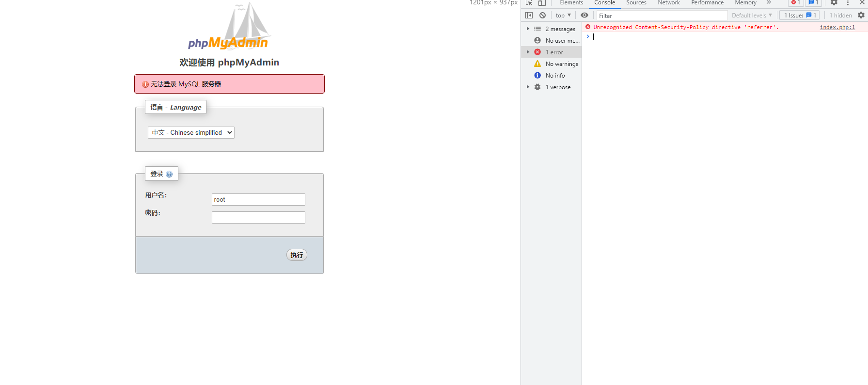Expand the 1 verbose group
The width and height of the screenshot is (868, 385).
[528, 87]
